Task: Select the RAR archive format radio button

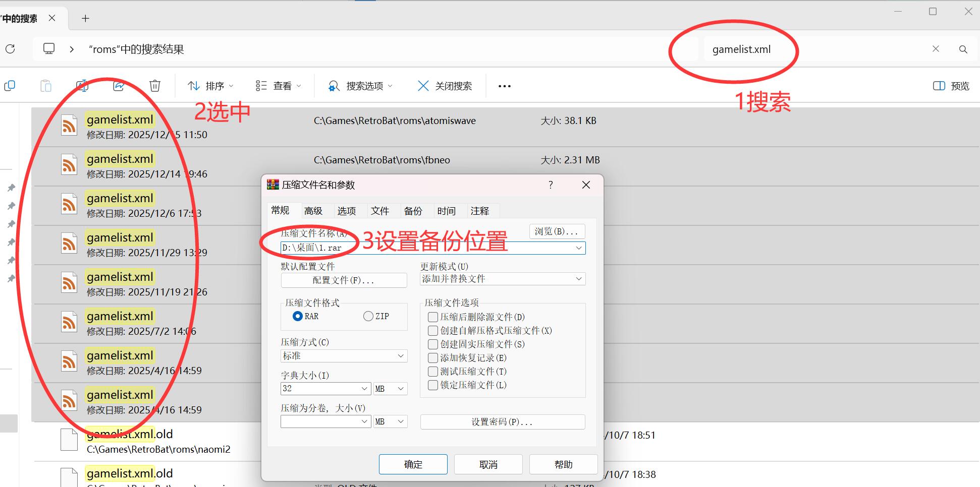Action: (298, 316)
